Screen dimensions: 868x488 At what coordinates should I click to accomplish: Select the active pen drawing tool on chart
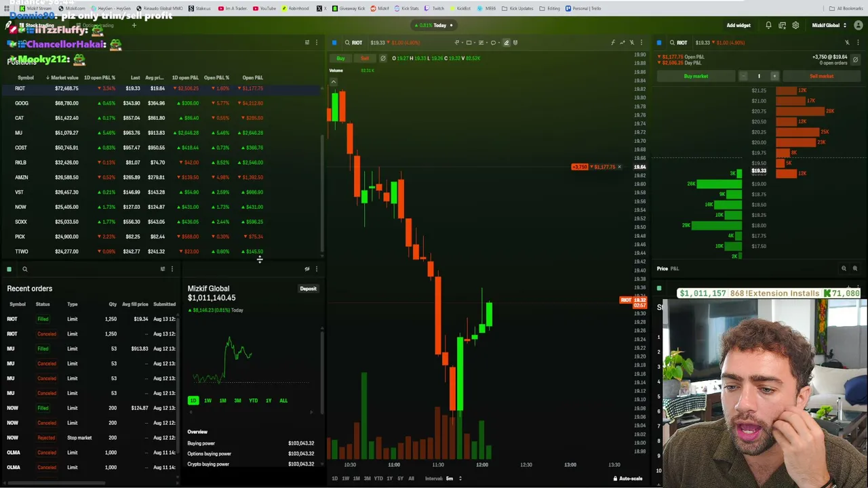506,43
